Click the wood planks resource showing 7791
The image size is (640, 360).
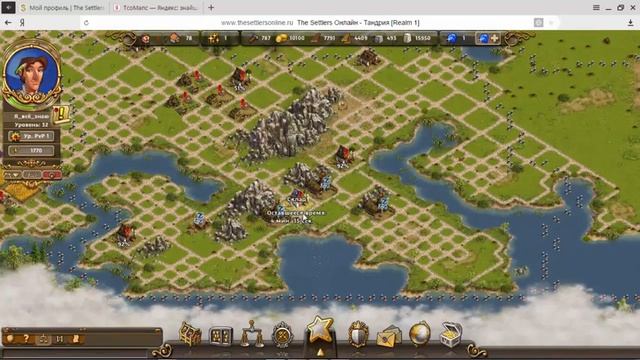pyautogui.click(x=323, y=38)
